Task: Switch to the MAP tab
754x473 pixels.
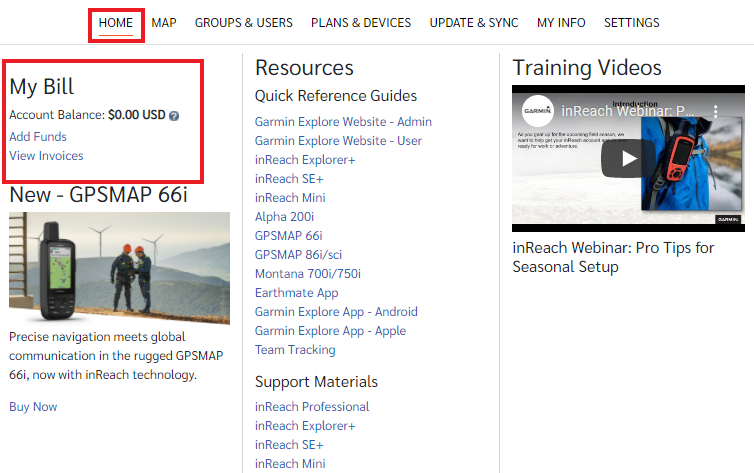Action: coord(164,23)
